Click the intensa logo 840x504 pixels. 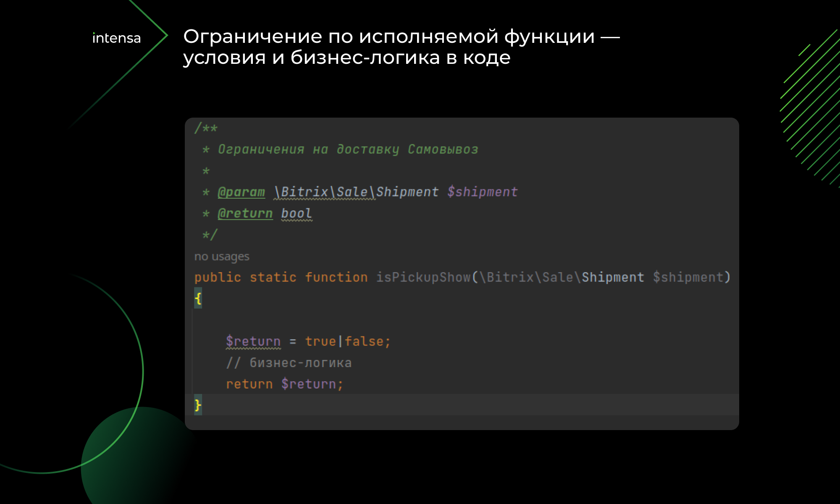point(116,38)
